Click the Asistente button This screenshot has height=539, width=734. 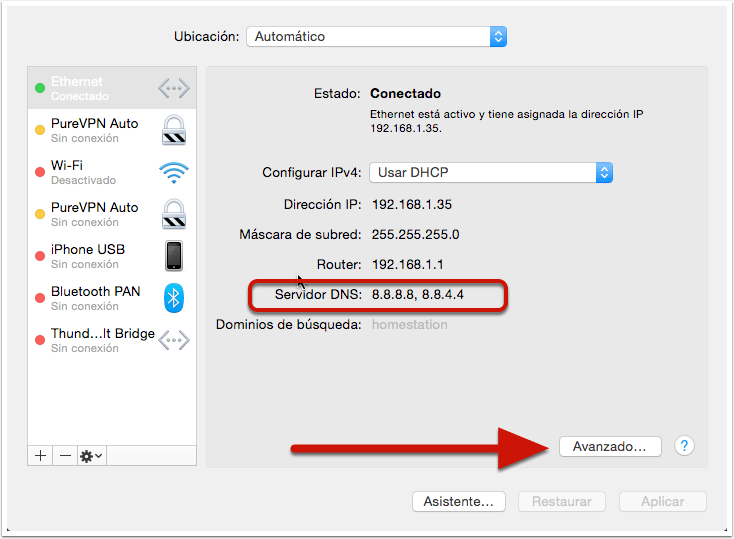click(x=459, y=501)
